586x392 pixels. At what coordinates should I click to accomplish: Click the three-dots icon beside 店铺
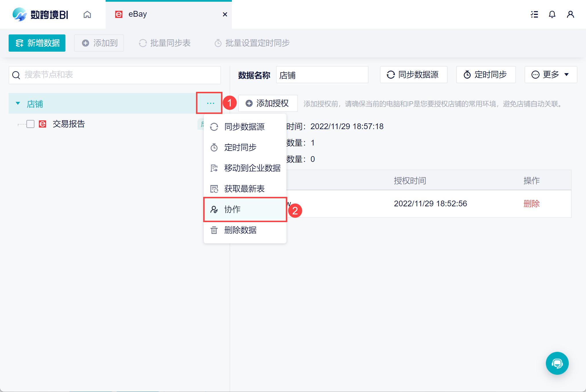click(210, 103)
